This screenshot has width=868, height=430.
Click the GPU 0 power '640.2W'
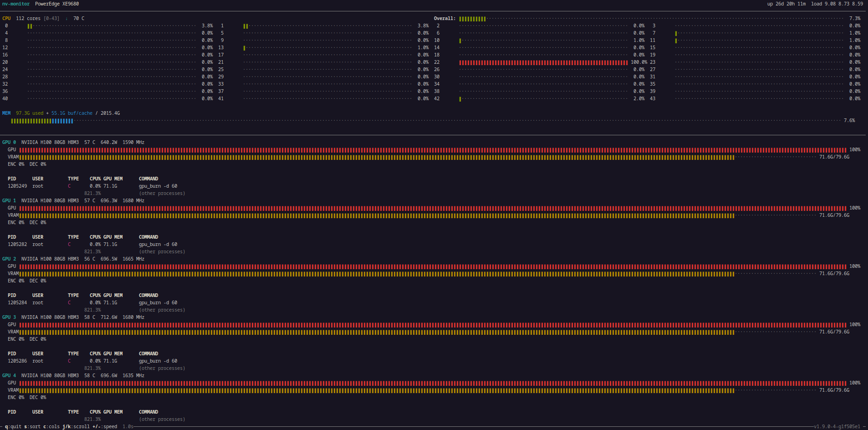[x=109, y=143]
